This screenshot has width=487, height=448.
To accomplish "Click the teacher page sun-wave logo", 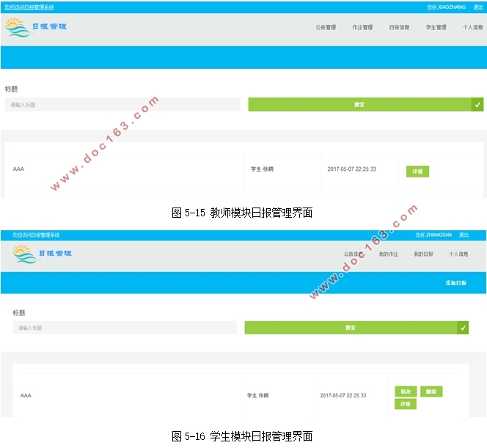I will (18, 27).
